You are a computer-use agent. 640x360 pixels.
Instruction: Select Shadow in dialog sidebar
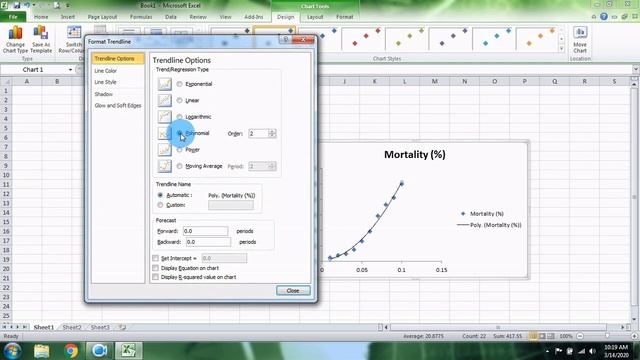pyautogui.click(x=104, y=94)
